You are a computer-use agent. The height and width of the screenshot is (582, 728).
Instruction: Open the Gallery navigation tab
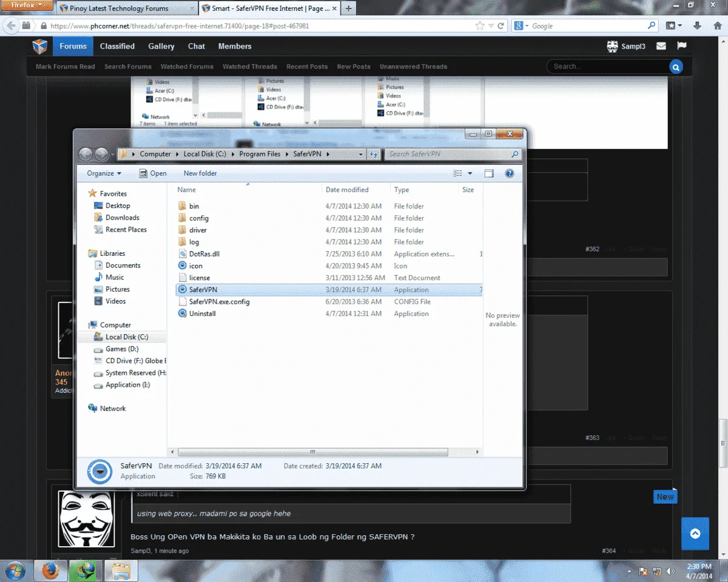click(161, 46)
